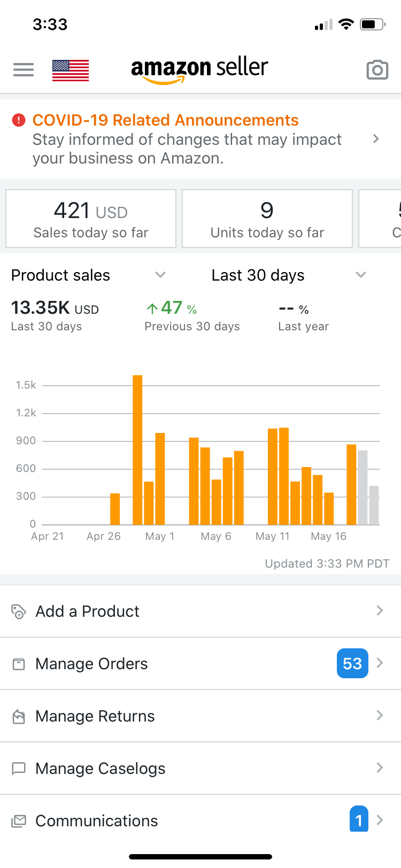
Task: Tap the red COVID-19 alert icon
Action: (19, 120)
